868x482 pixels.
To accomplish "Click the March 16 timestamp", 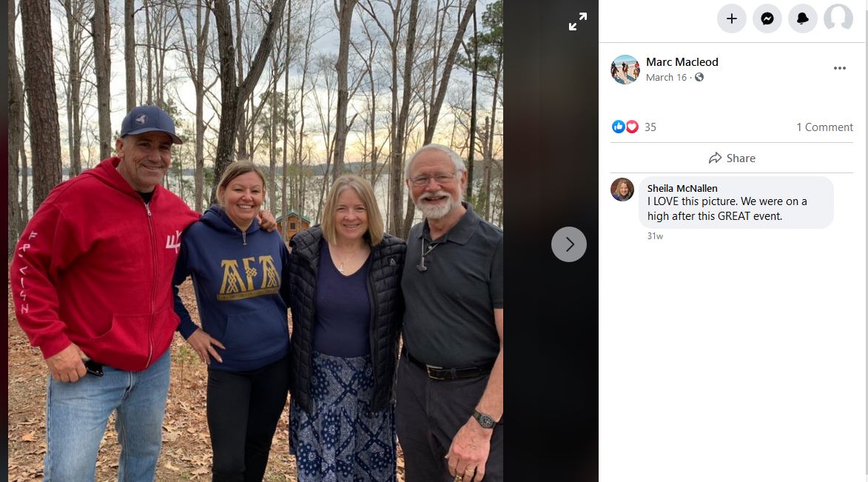I will pos(665,77).
